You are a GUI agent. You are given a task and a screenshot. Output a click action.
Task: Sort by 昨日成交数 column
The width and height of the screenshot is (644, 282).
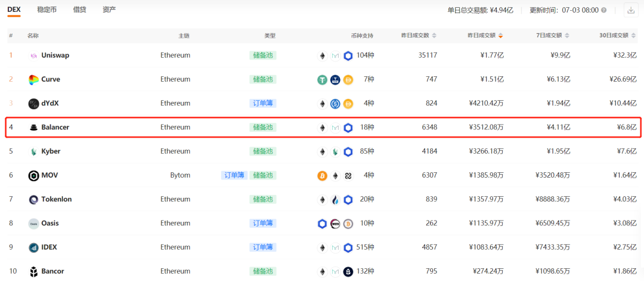point(434,36)
